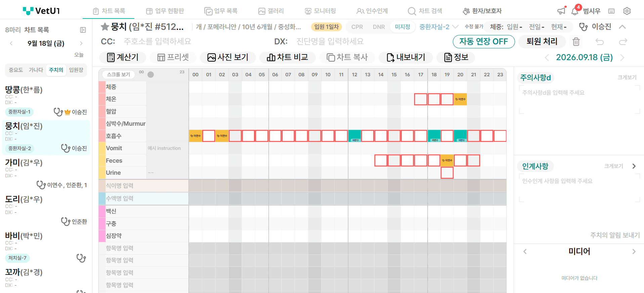The image size is (644, 293).
Task: Sort chart list by 중요도
Action: tap(16, 70)
